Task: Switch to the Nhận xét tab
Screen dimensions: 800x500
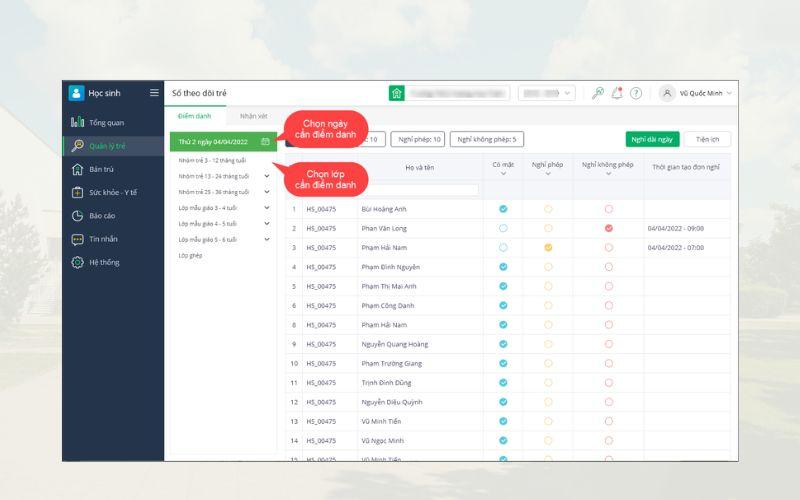Action: tap(254, 117)
